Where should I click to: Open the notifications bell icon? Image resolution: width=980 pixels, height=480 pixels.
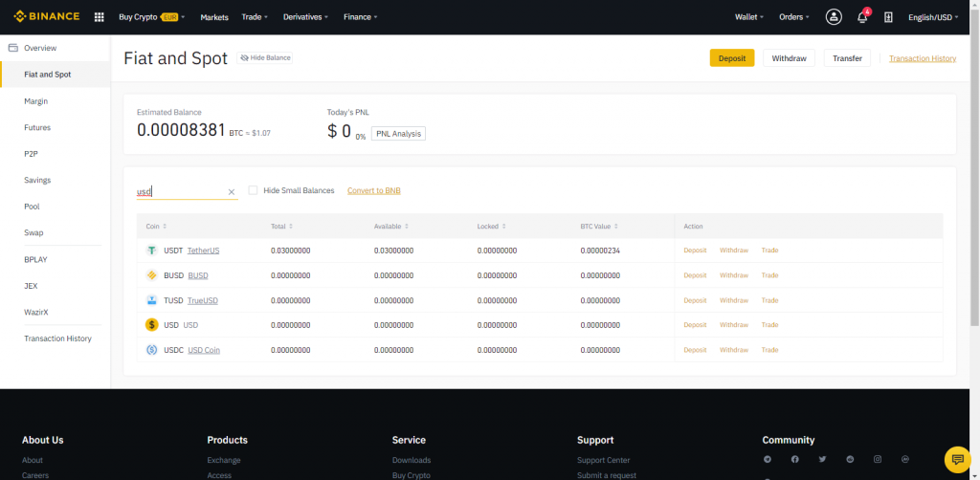862,17
